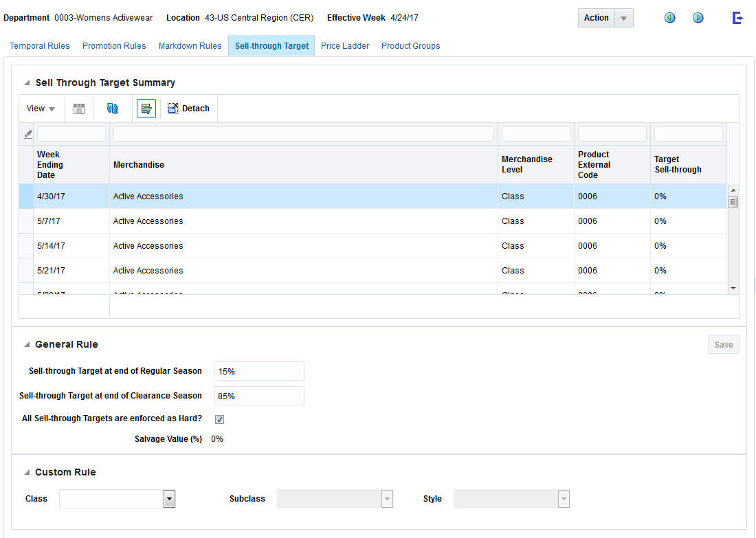Sort by Week Ending Date column header

point(71,165)
